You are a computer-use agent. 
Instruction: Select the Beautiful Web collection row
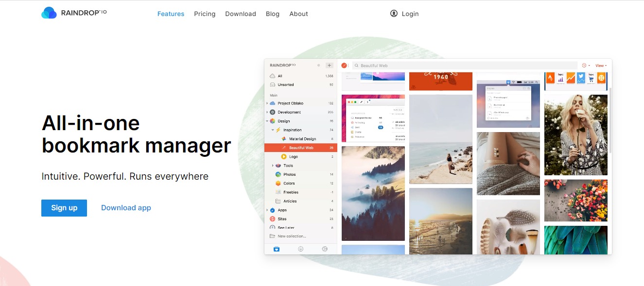tap(301, 148)
